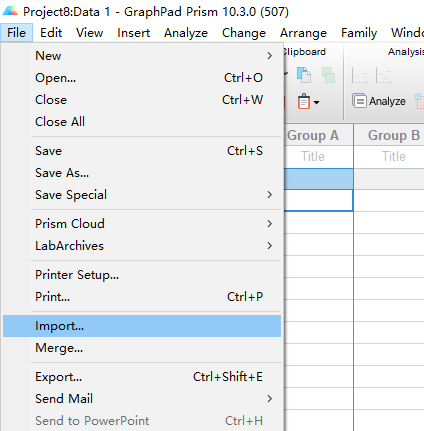The image size is (424, 431).
Task: Click the Prism logo in title bar
Action: (x=10, y=11)
